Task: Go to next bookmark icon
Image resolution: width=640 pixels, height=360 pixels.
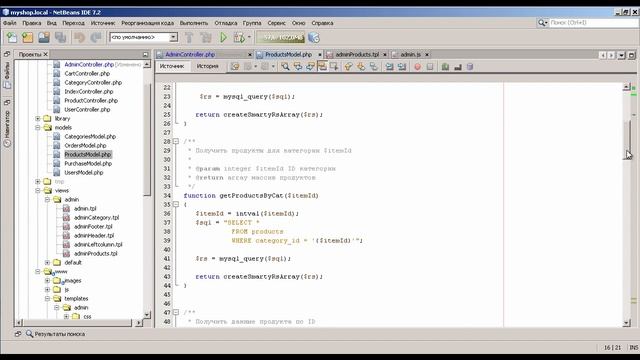Action: coord(361,67)
